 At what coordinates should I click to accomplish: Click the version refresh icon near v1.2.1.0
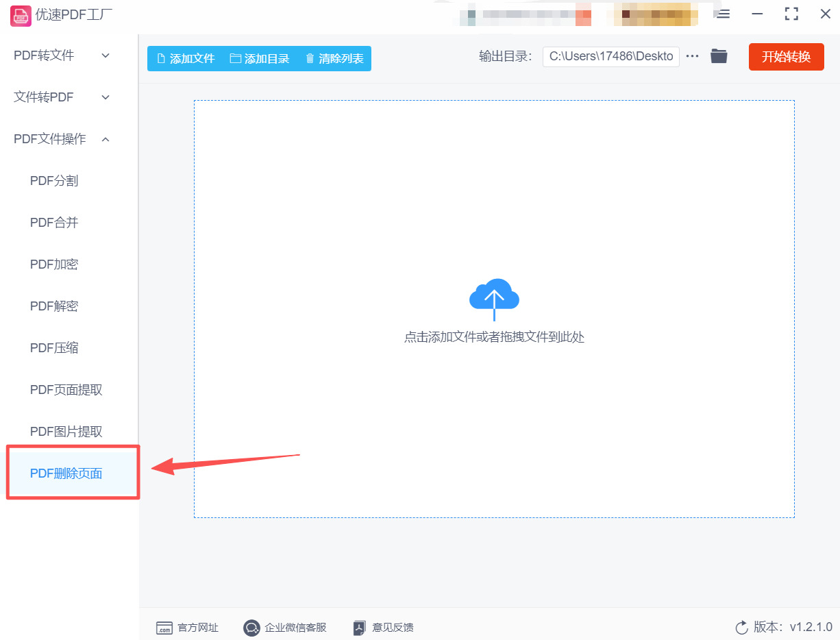coord(741,628)
